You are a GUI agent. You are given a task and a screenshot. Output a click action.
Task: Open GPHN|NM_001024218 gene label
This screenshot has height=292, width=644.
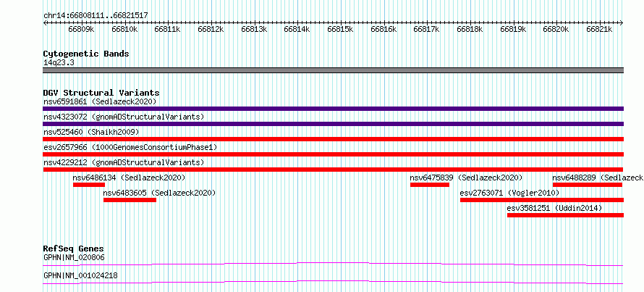tap(80, 275)
